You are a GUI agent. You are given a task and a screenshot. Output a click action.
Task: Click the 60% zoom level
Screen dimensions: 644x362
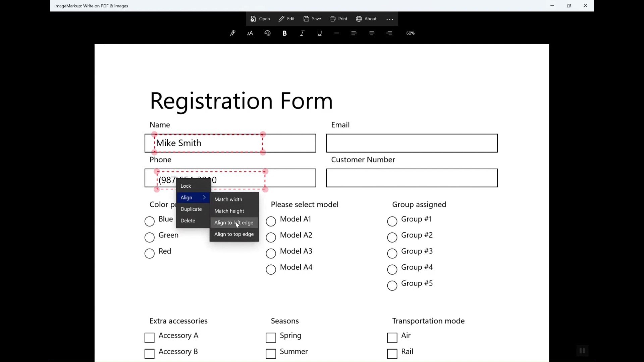(x=410, y=33)
